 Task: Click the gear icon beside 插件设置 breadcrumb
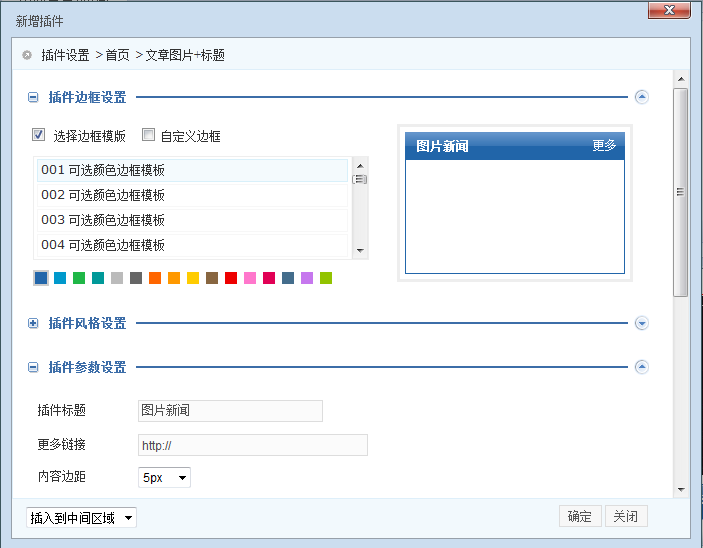pyautogui.click(x=27, y=55)
